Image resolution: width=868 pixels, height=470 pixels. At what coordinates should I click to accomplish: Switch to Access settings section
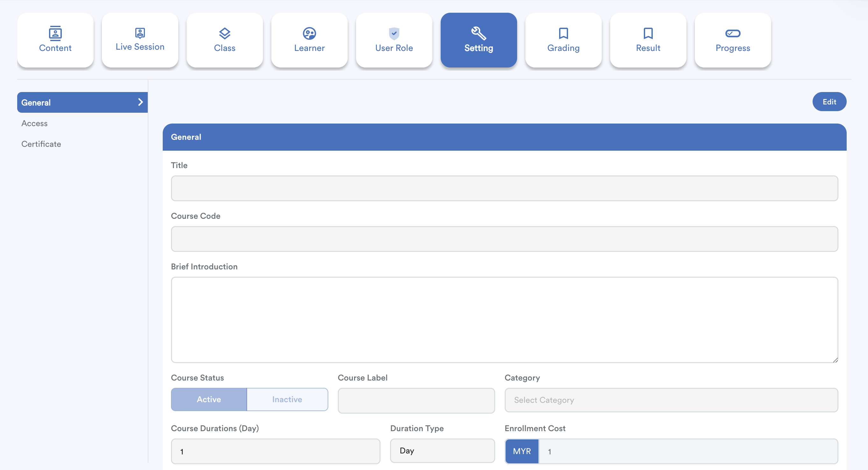tap(34, 123)
